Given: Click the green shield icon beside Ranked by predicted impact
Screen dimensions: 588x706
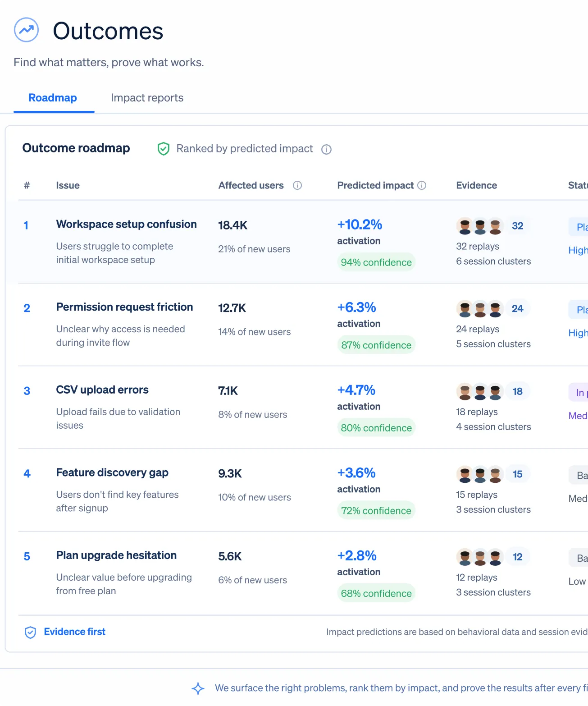Looking at the screenshot, I should coord(163,149).
